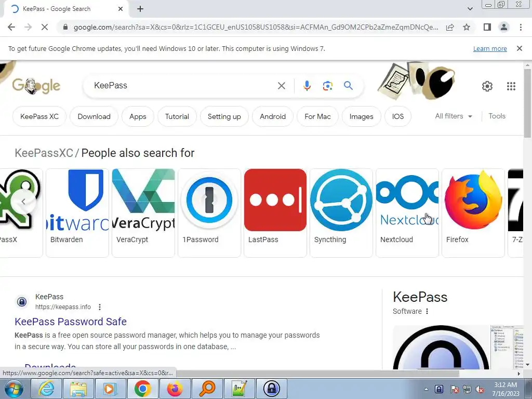The width and height of the screenshot is (532, 399).
Task: Click the KeePassXC breadcrumb link
Action: pyautogui.click(x=44, y=153)
